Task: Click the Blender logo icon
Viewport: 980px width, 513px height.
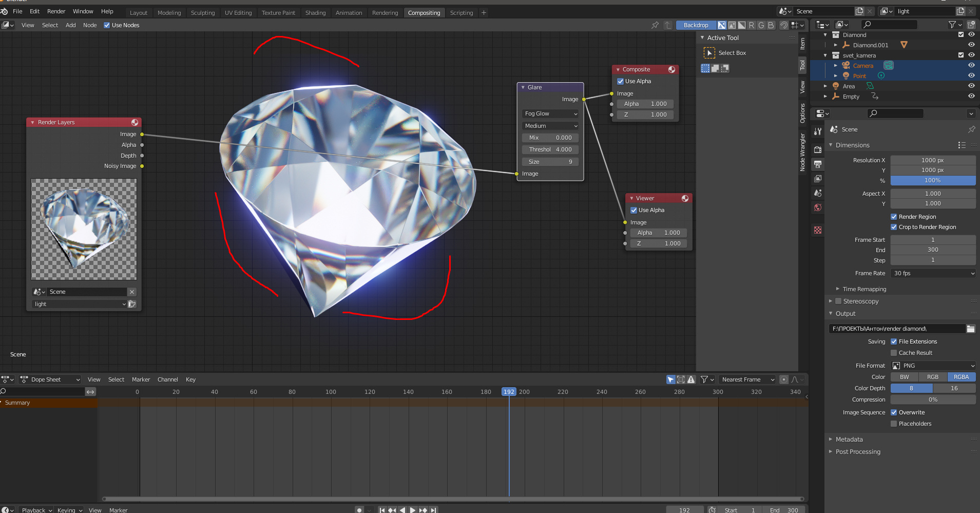Action: pos(4,11)
